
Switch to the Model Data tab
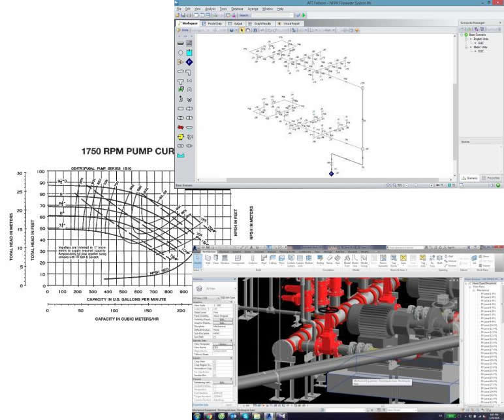[213, 23]
